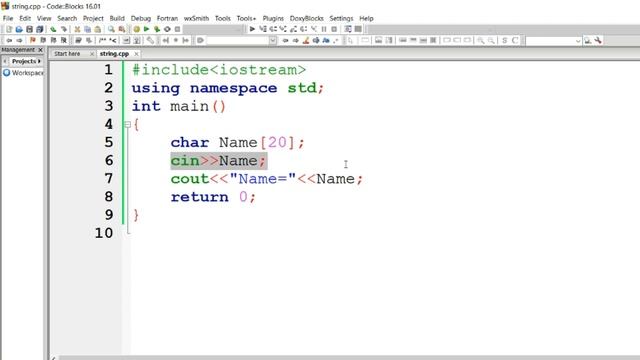Open the Build menu
Screen dimensions: 640x360
(x=117, y=18)
